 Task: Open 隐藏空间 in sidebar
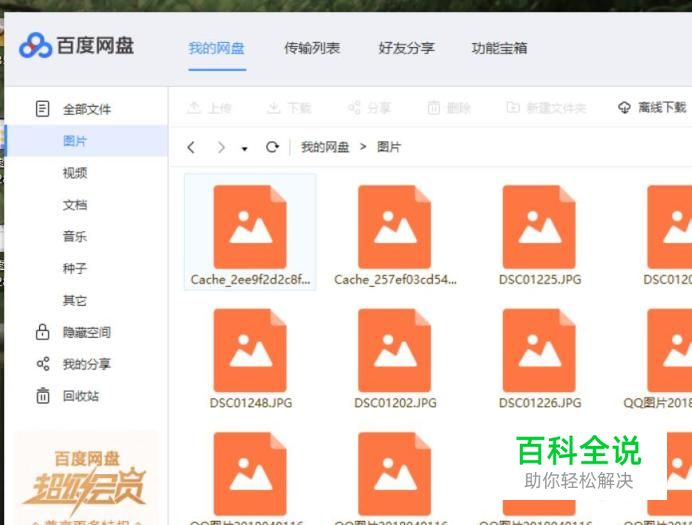pyautogui.click(x=87, y=332)
